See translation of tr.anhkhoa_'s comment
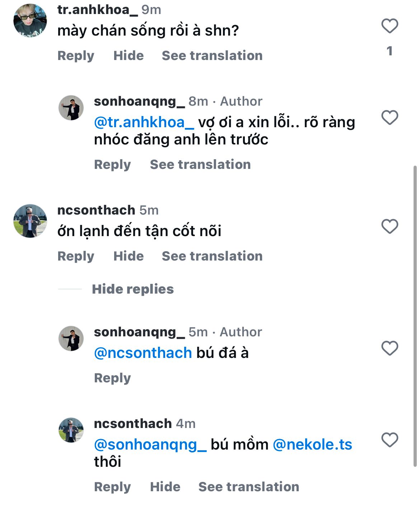Viewport: 420px width, 511px height. pos(212,56)
